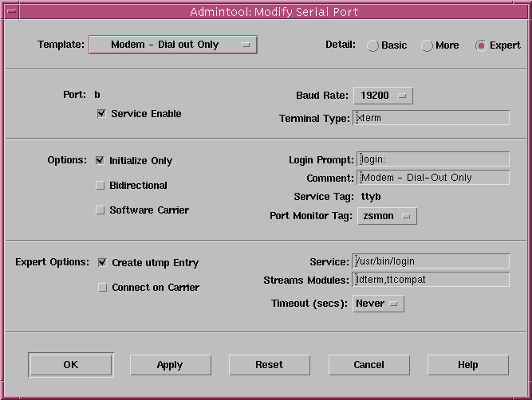The height and width of the screenshot is (400, 532).
Task: Open the Template dropdown menu
Action: point(172,45)
